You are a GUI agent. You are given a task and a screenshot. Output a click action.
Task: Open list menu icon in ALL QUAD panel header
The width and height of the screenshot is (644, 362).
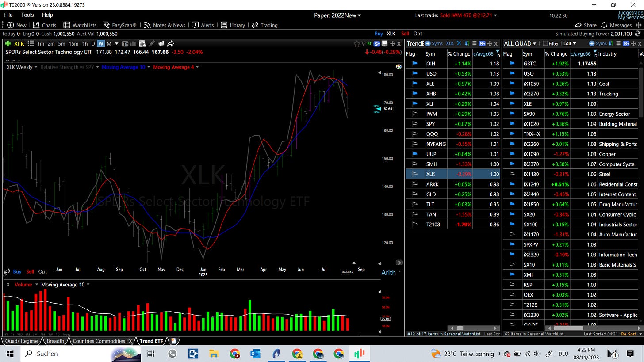coord(618,43)
